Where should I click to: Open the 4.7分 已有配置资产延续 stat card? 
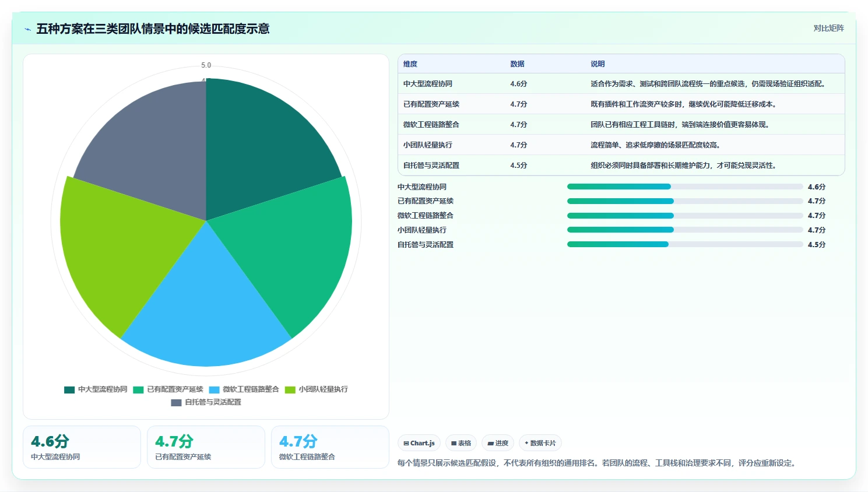(x=206, y=447)
